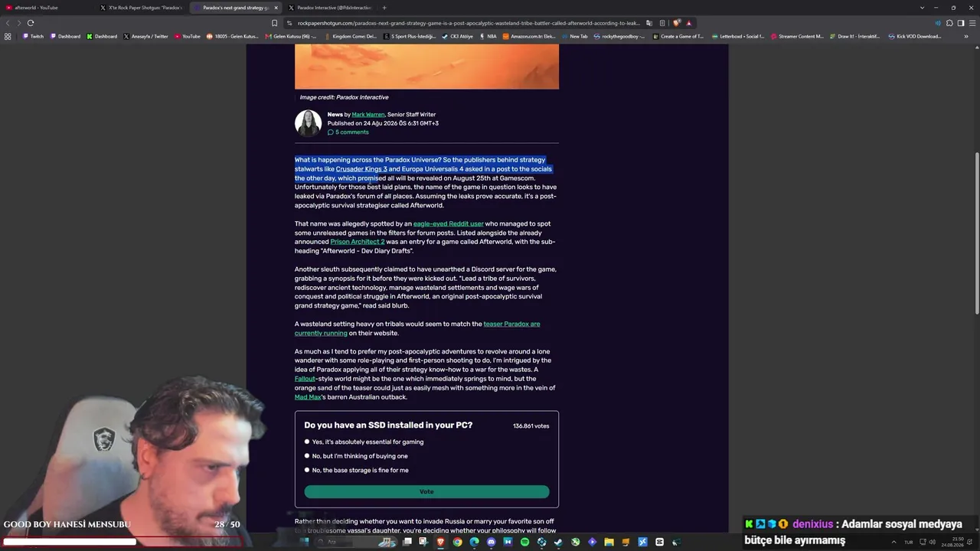The height and width of the screenshot is (551, 980).
Task: Open the Windows Start menu
Action: (x=304, y=542)
